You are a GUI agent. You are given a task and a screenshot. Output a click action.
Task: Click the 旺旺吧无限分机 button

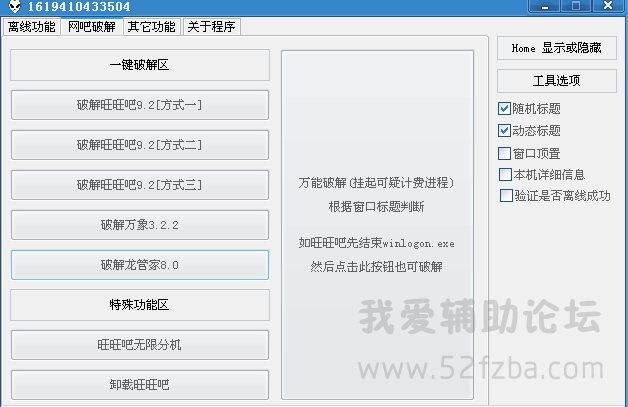pos(140,345)
